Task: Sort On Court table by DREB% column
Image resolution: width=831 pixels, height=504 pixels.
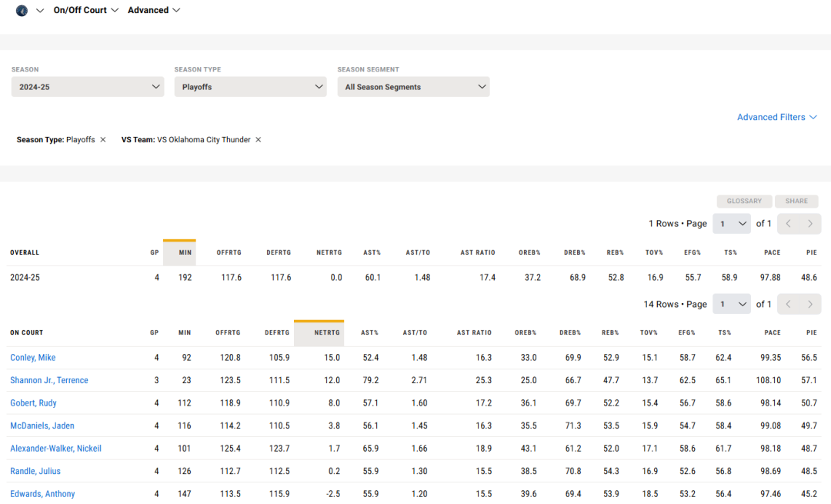Action: (x=570, y=333)
